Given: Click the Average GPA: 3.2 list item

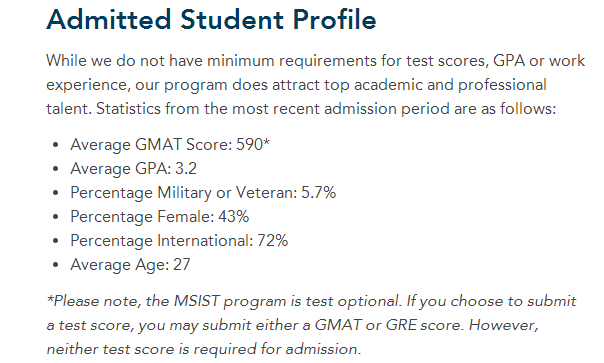Looking at the screenshot, I should [x=133, y=169].
